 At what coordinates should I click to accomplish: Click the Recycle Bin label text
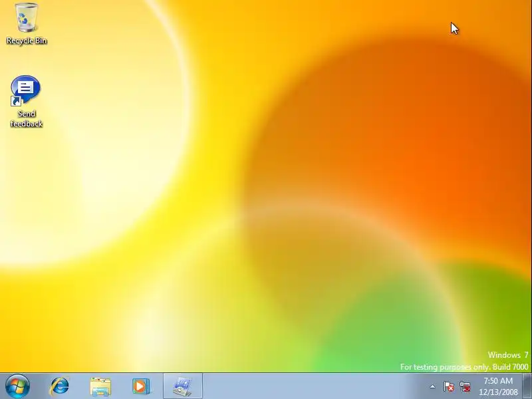[27, 41]
